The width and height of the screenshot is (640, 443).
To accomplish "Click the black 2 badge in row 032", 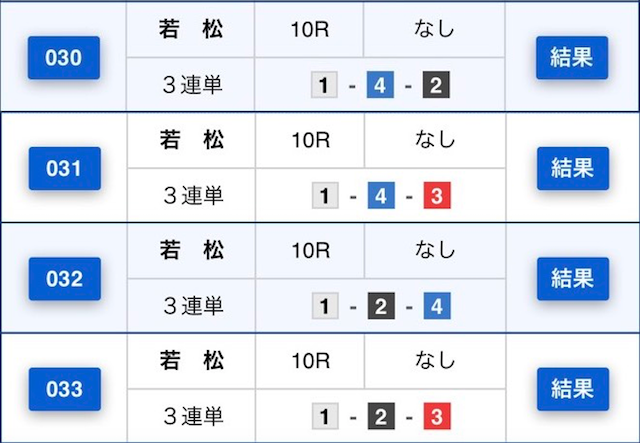I will (x=381, y=306).
